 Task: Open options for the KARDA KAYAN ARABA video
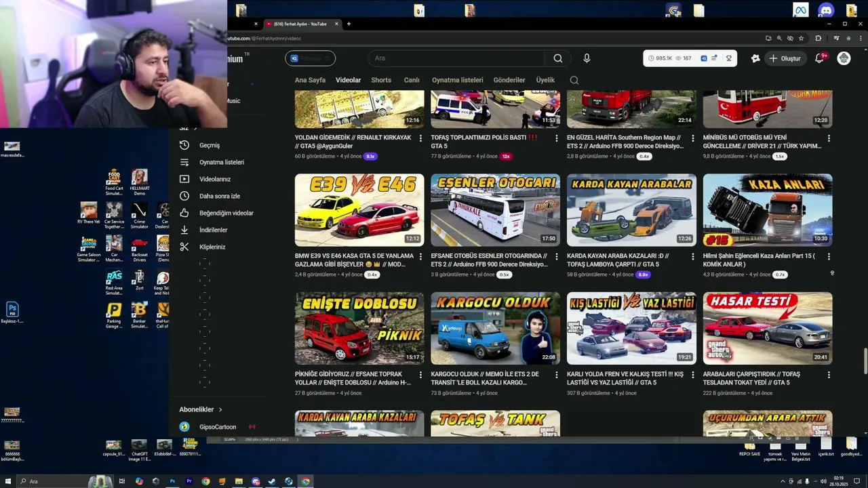click(692, 257)
